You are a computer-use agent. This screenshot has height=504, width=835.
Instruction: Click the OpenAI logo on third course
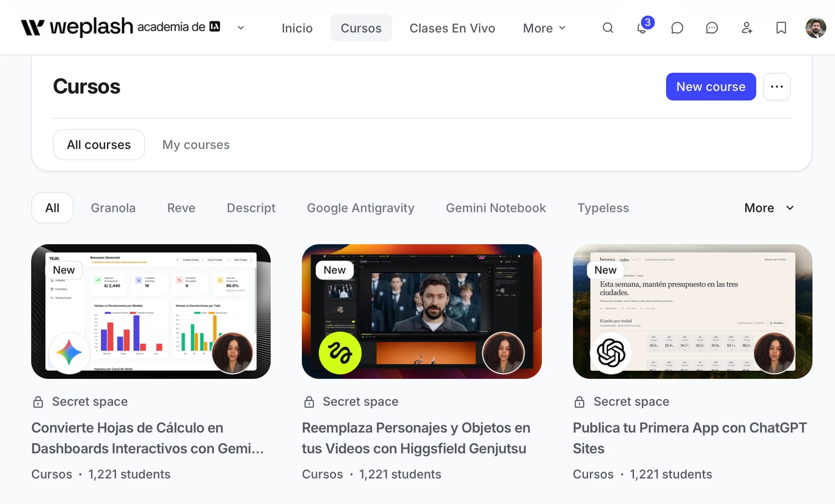[x=611, y=353]
